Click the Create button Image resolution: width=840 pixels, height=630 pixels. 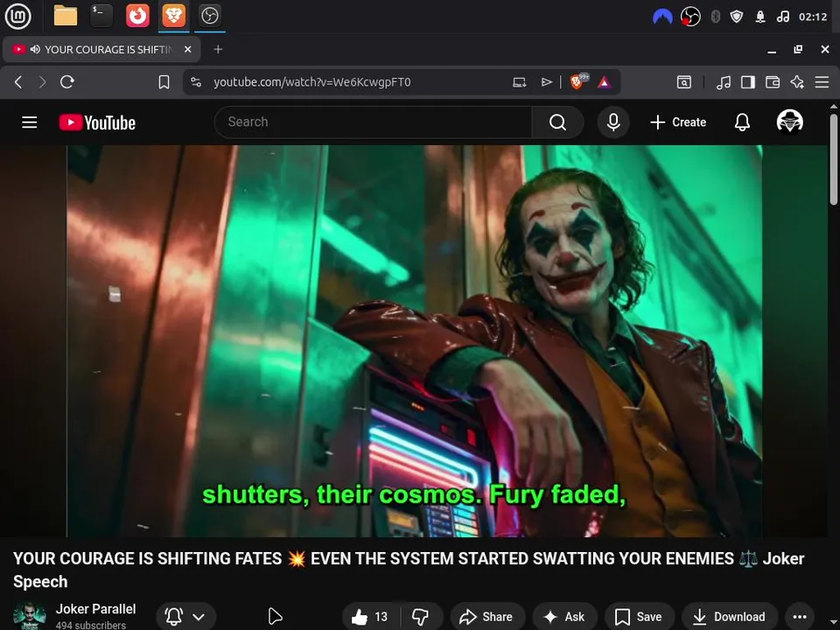[678, 122]
